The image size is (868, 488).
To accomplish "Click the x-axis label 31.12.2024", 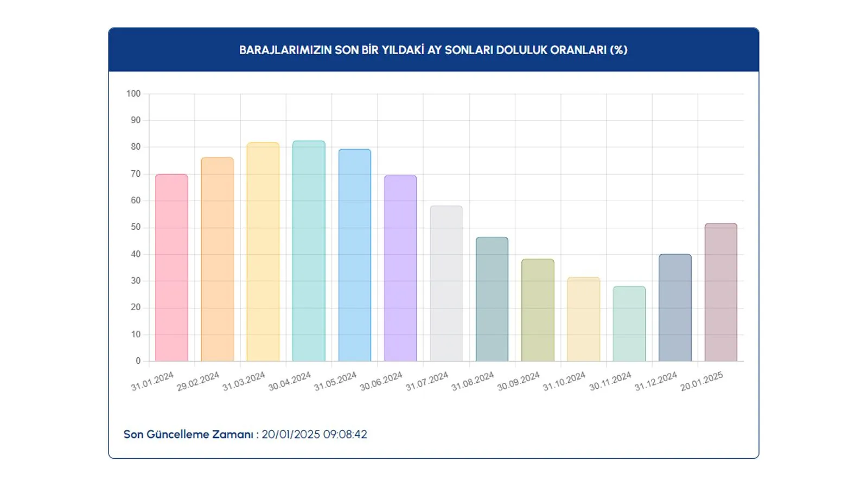I will point(656,381).
